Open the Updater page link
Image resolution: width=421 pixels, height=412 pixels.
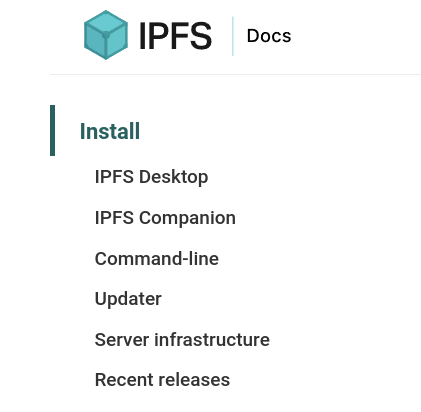[128, 299]
